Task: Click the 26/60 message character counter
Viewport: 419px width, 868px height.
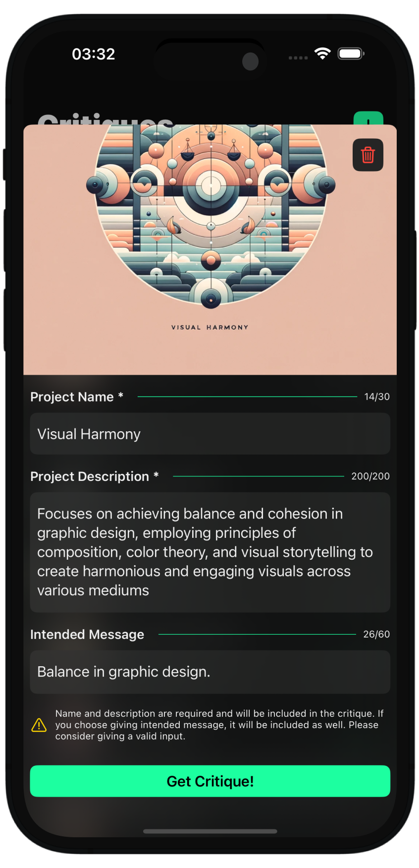Action: (376, 635)
